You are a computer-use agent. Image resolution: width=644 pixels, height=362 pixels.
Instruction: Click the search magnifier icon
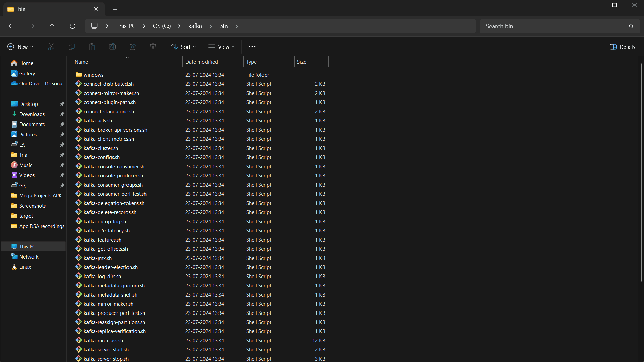coord(631,26)
